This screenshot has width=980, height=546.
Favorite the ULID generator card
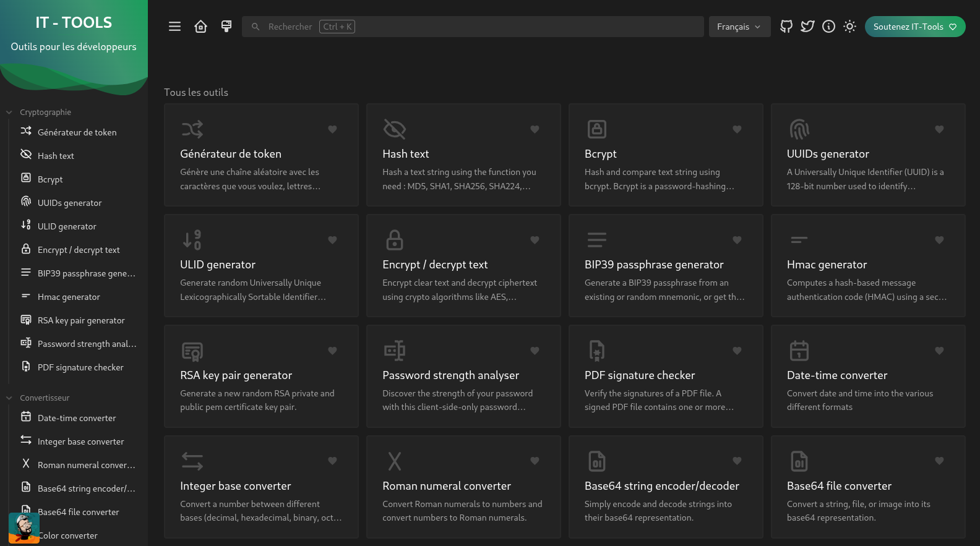(332, 240)
